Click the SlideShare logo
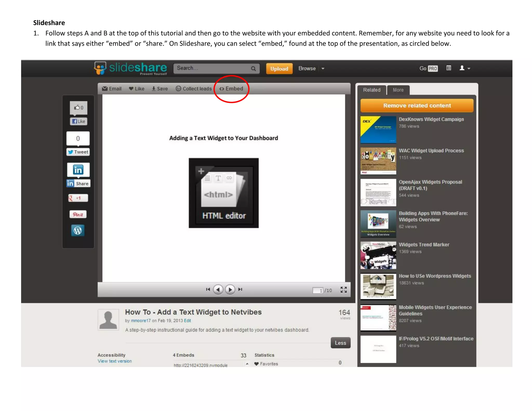 (x=130, y=68)
